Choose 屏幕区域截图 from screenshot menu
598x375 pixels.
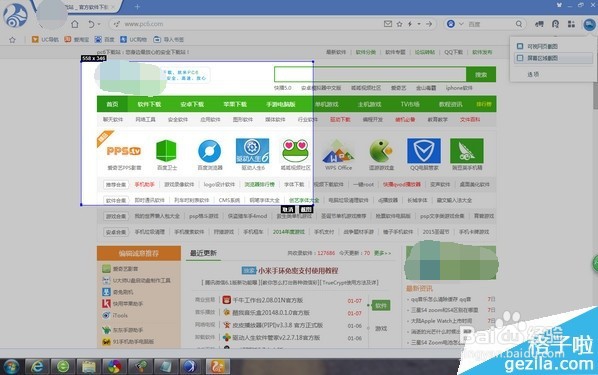coord(553,58)
